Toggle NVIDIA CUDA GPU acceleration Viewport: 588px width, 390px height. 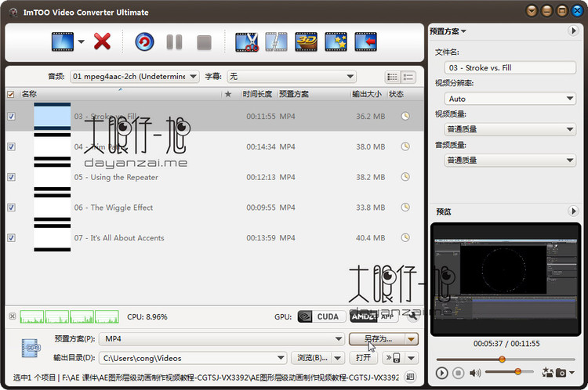click(321, 316)
